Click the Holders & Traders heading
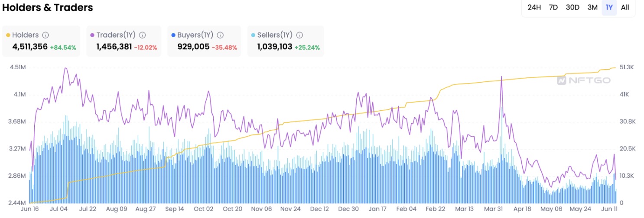Screen dimensions: 644x218 (x=48, y=8)
